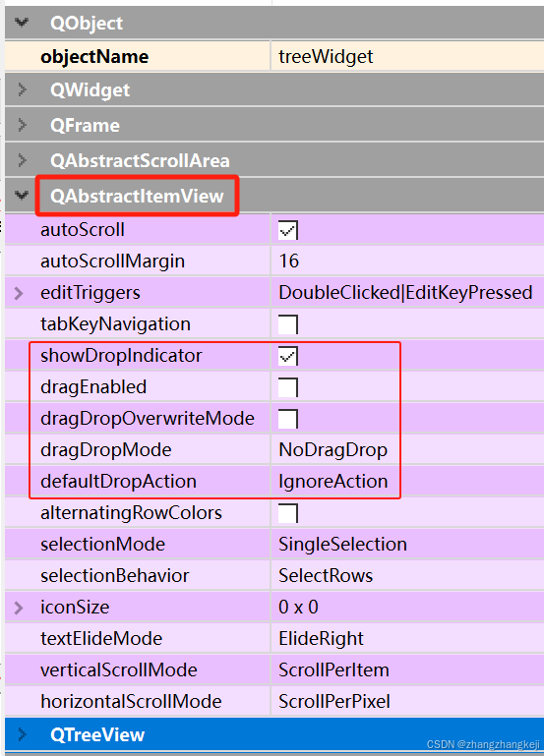
Task: Select the tabKeyNavigation property label
Action: pos(115,324)
